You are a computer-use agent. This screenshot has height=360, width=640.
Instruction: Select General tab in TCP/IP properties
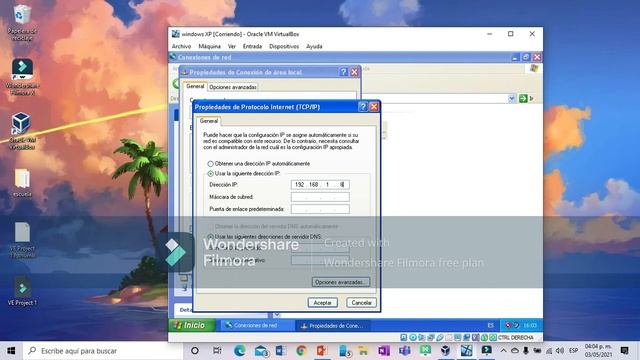(x=209, y=121)
